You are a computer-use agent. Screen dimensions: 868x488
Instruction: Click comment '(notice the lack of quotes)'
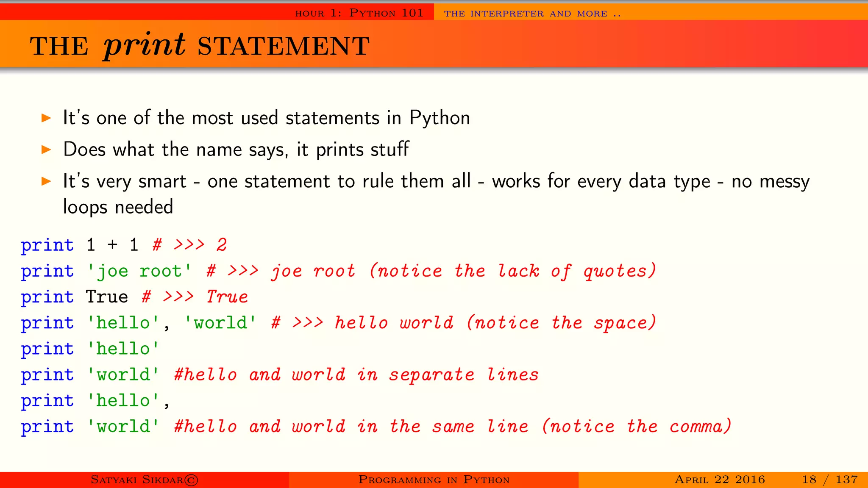tap(513, 271)
